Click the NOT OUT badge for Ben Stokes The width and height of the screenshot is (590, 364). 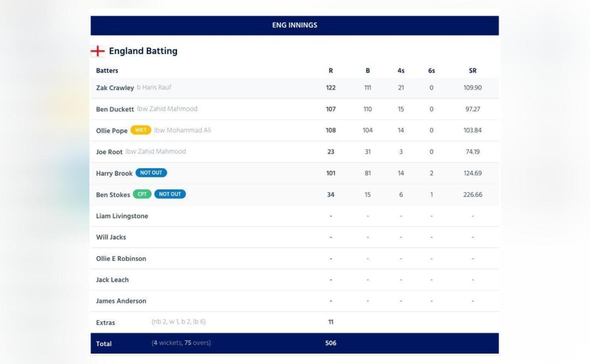click(x=170, y=194)
